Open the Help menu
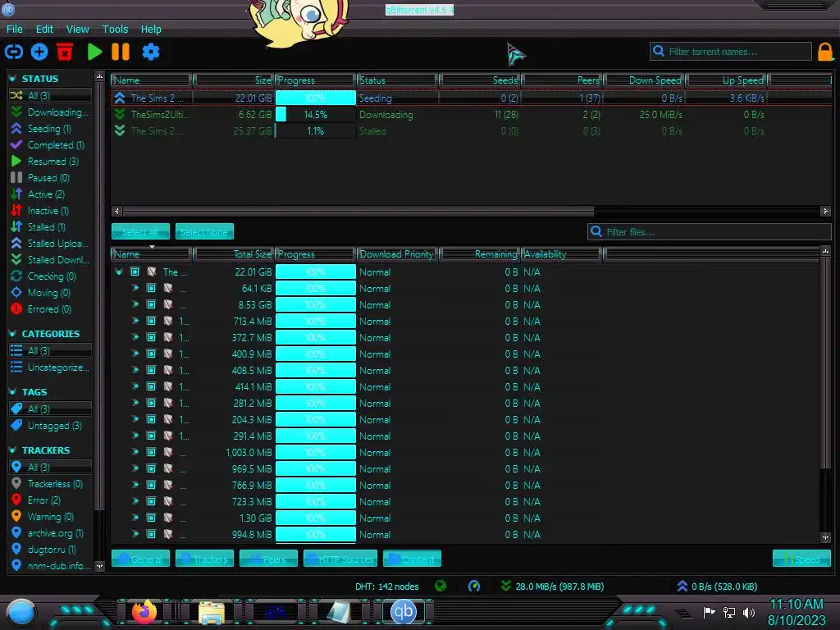Viewport: 840px width, 630px height. click(151, 29)
